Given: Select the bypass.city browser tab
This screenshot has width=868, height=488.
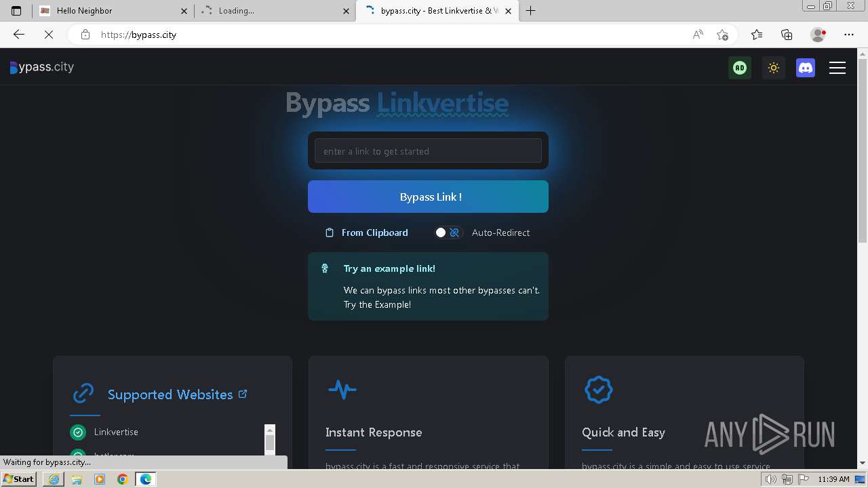Looking at the screenshot, I should click(437, 11).
